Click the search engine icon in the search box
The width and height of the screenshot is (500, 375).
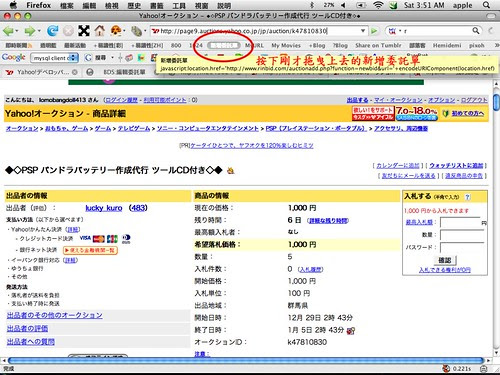click(x=392, y=31)
